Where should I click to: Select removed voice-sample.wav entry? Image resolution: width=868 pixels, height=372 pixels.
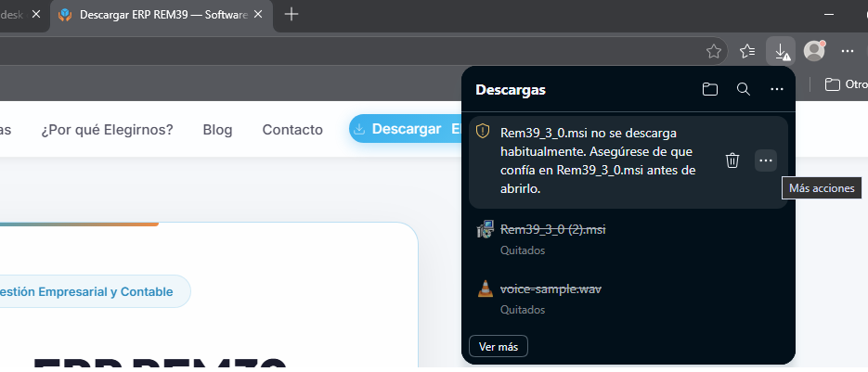tap(628, 299)
